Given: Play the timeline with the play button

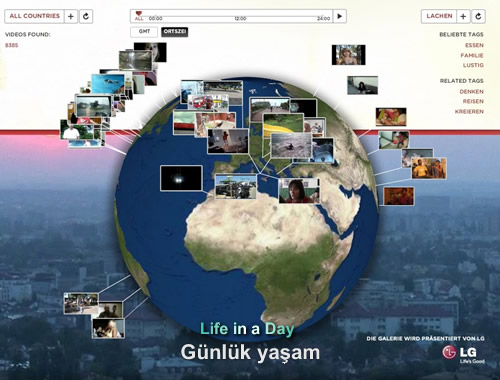Looking at the screenshot, I should tap(339, 16).
